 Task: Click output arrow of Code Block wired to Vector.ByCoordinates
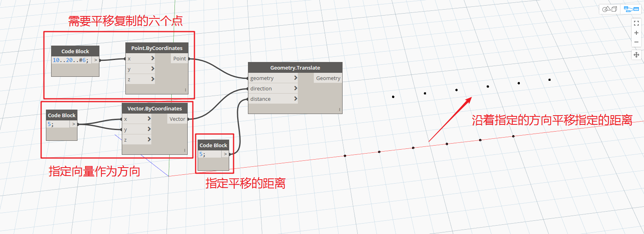click(x=73, y=124)
